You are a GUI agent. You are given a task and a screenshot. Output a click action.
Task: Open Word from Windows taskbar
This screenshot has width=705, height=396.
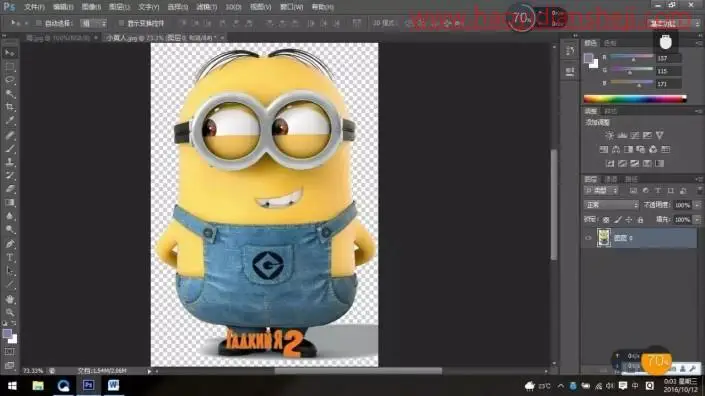113,385
